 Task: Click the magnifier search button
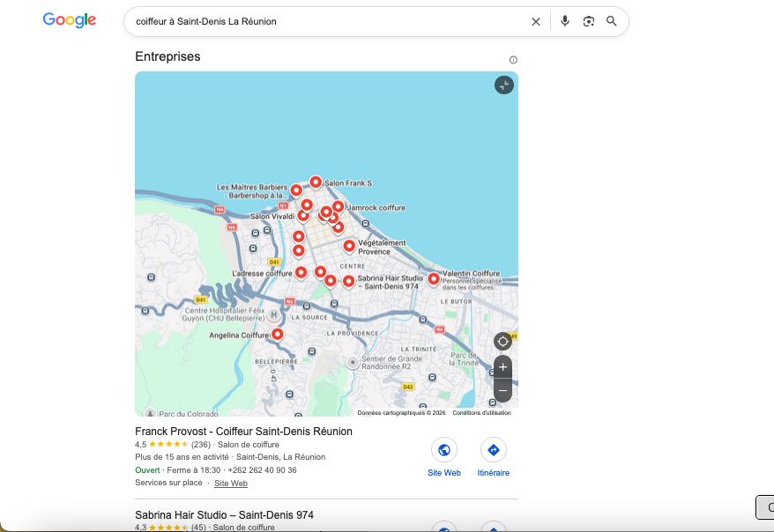[612, 21]
